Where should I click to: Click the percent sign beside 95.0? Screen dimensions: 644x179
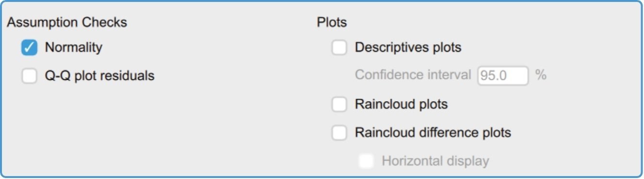pyautogui.click(x=541, y=75)
